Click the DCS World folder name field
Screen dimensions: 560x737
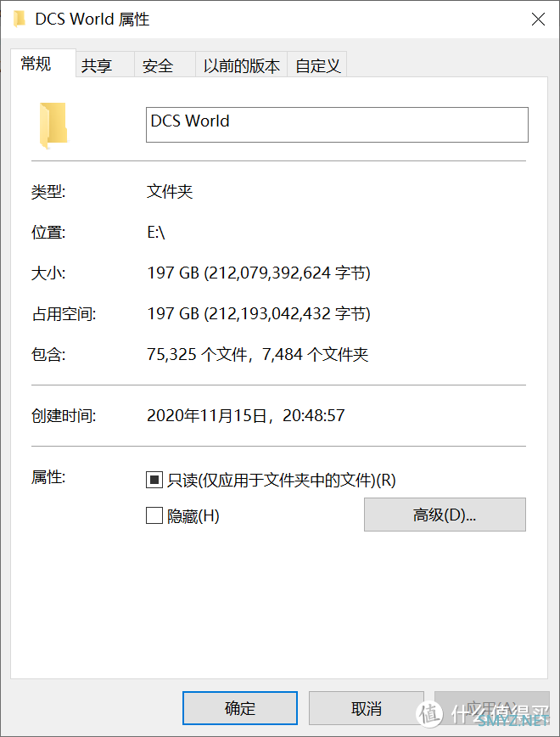tap(337, 125)
